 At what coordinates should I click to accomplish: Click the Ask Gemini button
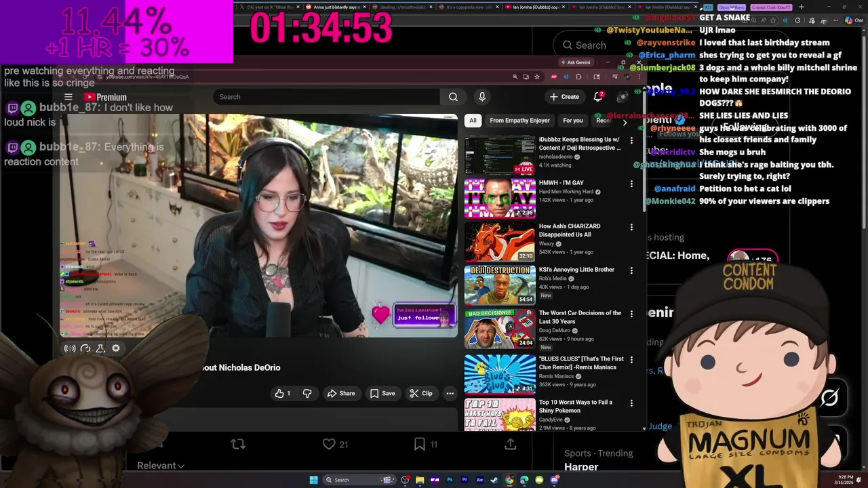[x=575, y=62]
